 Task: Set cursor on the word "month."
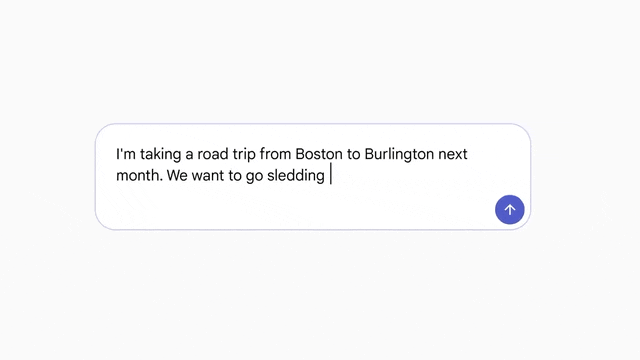(139, 176)
